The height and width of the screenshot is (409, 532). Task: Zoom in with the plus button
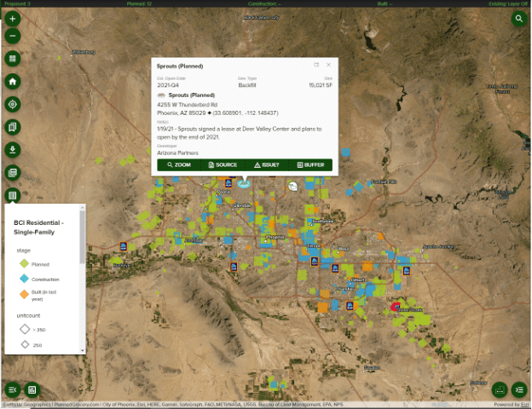13,19
